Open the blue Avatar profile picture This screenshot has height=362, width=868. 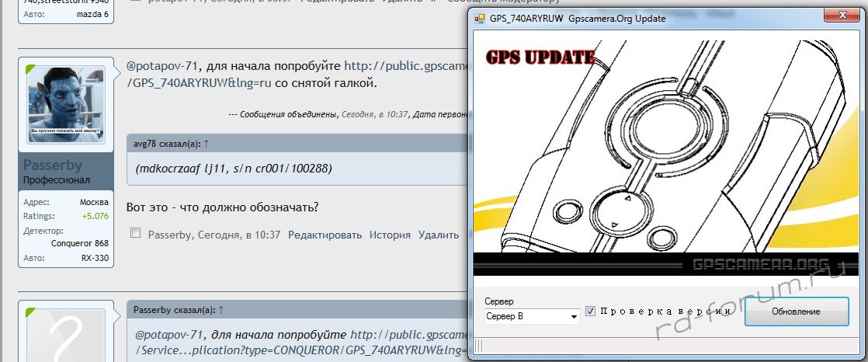(x=66, y=104)
